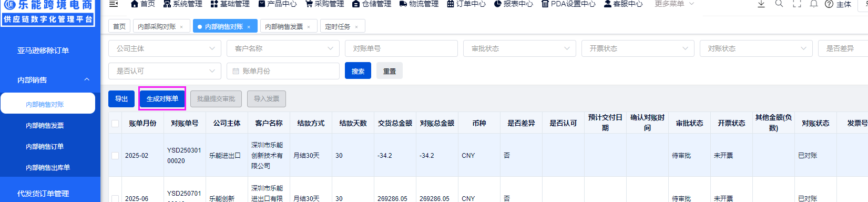Open the 对账状态 dropdown filter

[x=756, y=48]
